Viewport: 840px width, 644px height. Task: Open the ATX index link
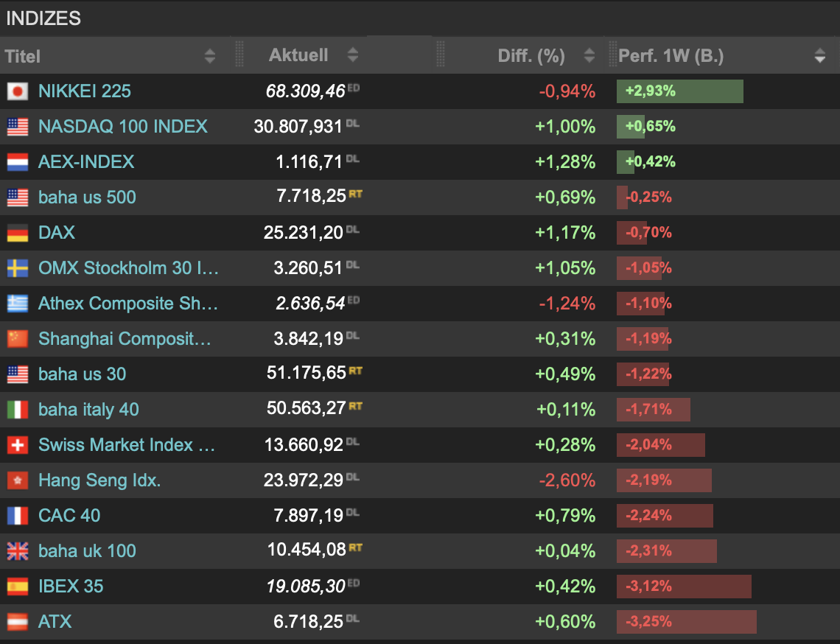(x=55, y=621)
